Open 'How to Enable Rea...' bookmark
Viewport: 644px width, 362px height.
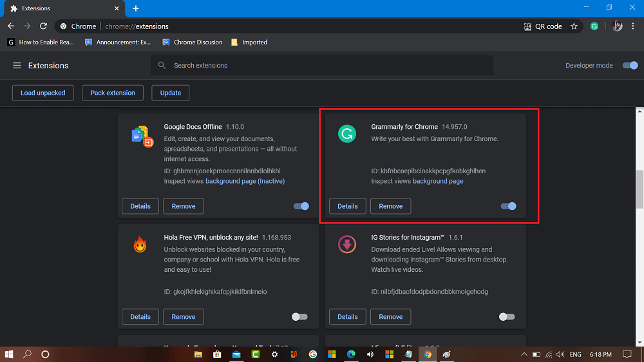(x=40, y=43)
